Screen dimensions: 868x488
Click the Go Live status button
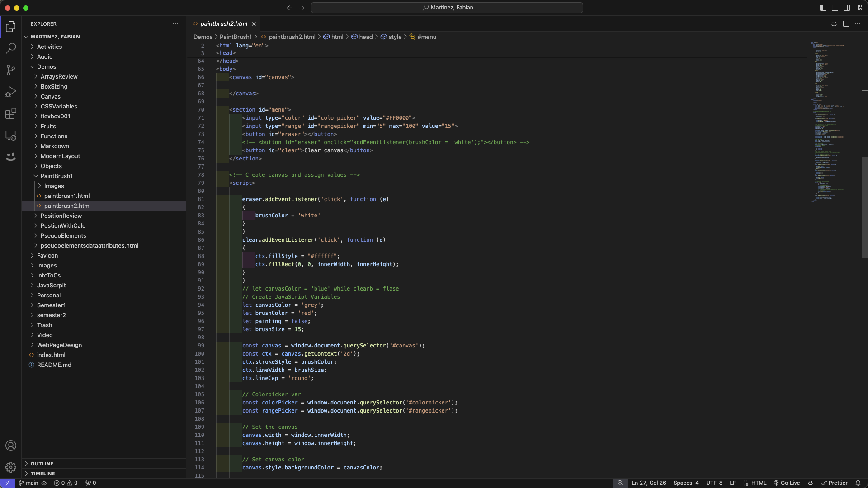click(x=787, y=483)
